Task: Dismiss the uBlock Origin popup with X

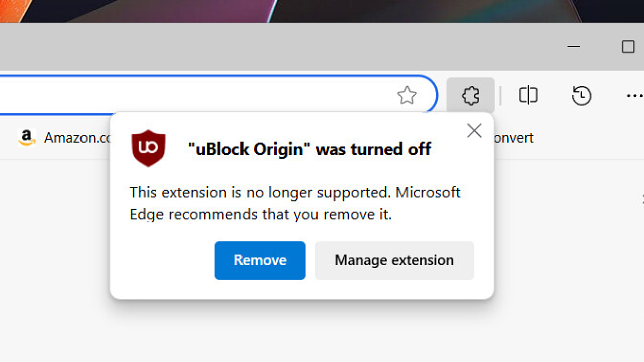Action: click(x=474, y=131)
